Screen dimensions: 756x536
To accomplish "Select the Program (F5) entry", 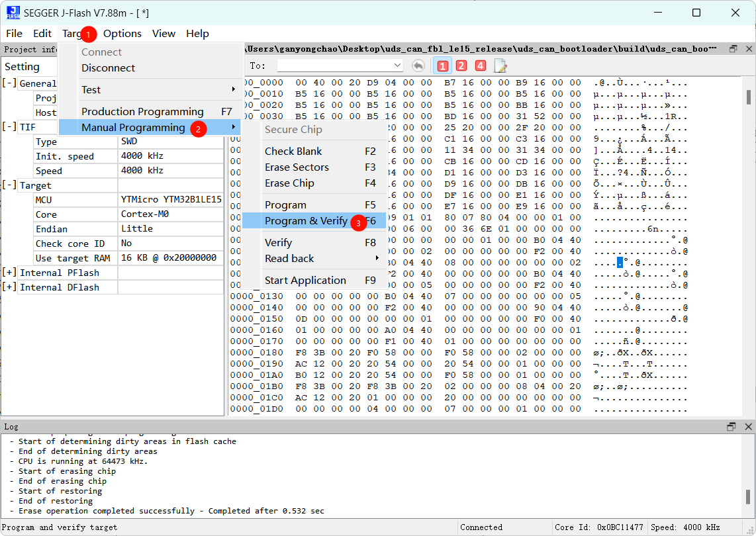I will 314,205.
